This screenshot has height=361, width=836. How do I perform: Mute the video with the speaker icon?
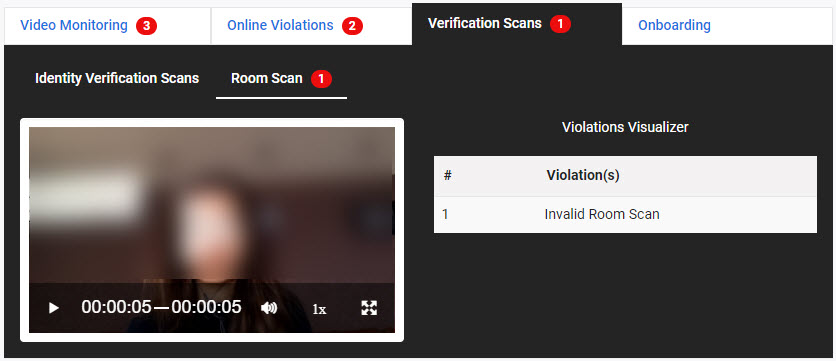pos(269,308)
